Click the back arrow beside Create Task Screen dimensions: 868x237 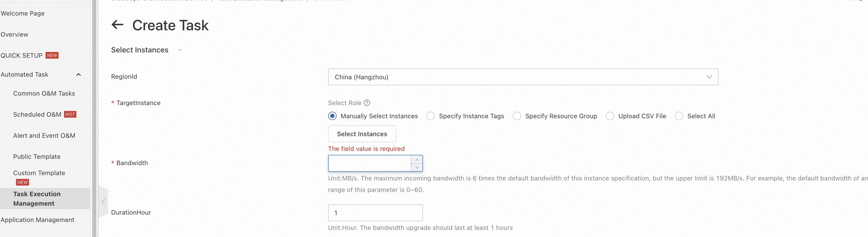(x=117, y=24)
